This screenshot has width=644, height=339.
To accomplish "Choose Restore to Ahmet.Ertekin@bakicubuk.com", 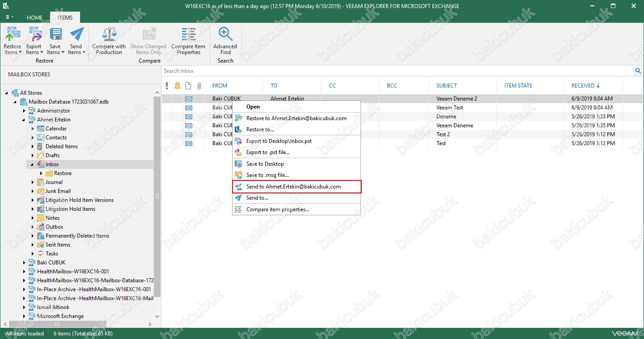I will (296, 118).
